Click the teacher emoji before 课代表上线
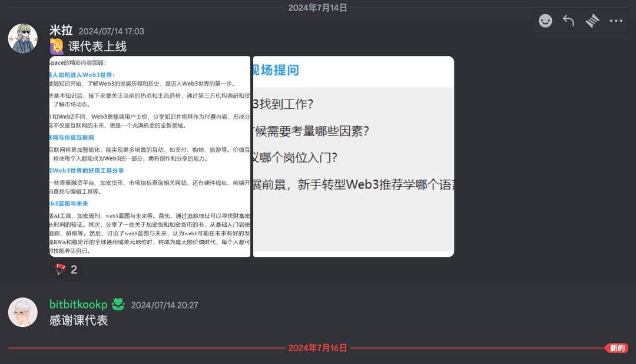This screenshot has height=364, width=636. 58,47
